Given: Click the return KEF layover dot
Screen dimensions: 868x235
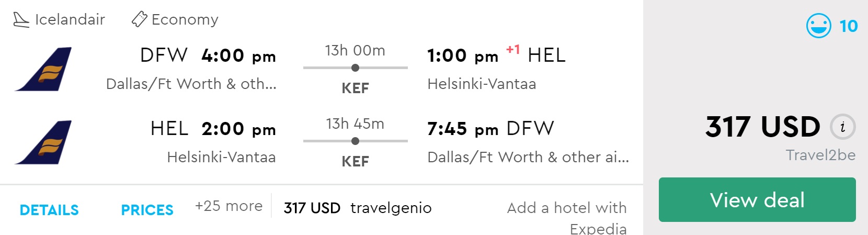Looking at the screenshot, I should coord(355,141).
